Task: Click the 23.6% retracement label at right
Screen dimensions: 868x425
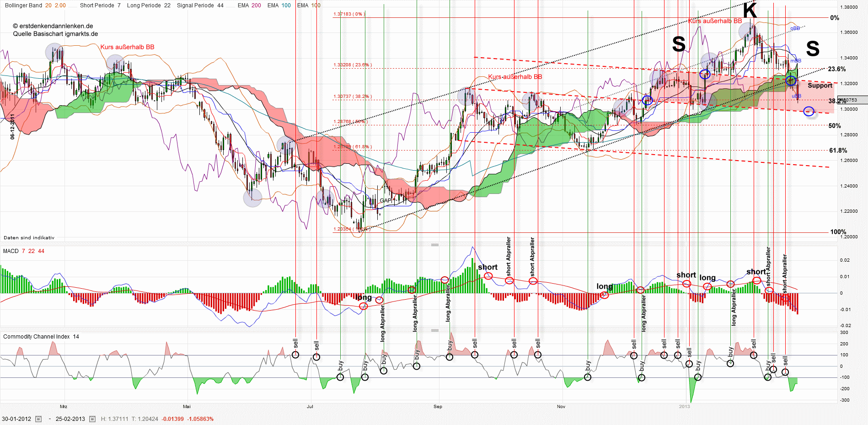Action: [837, 69]
